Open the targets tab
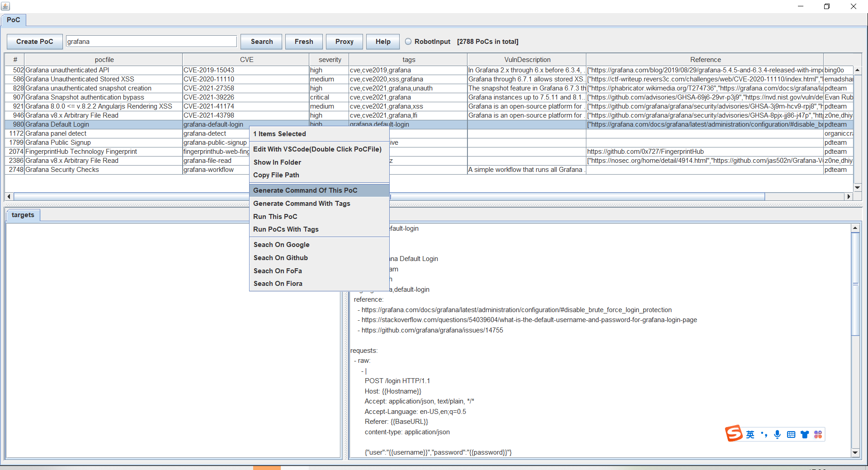The image size is (868, 470). tap(23, 215)
